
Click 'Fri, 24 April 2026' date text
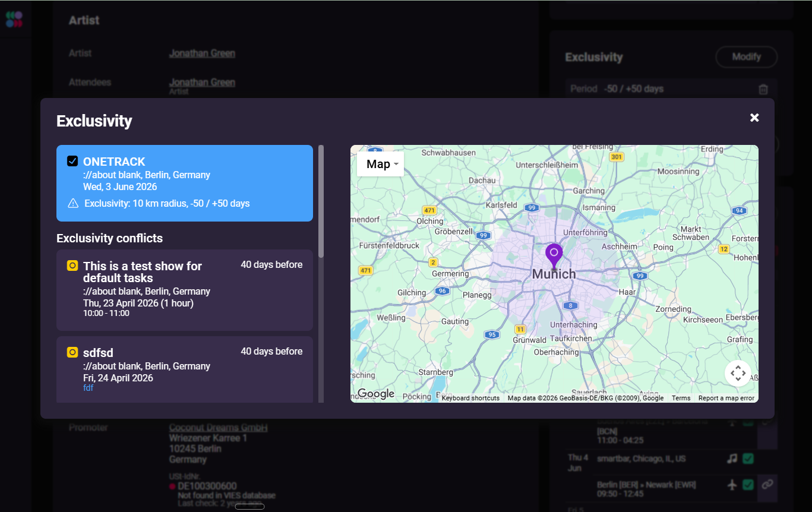118,378
